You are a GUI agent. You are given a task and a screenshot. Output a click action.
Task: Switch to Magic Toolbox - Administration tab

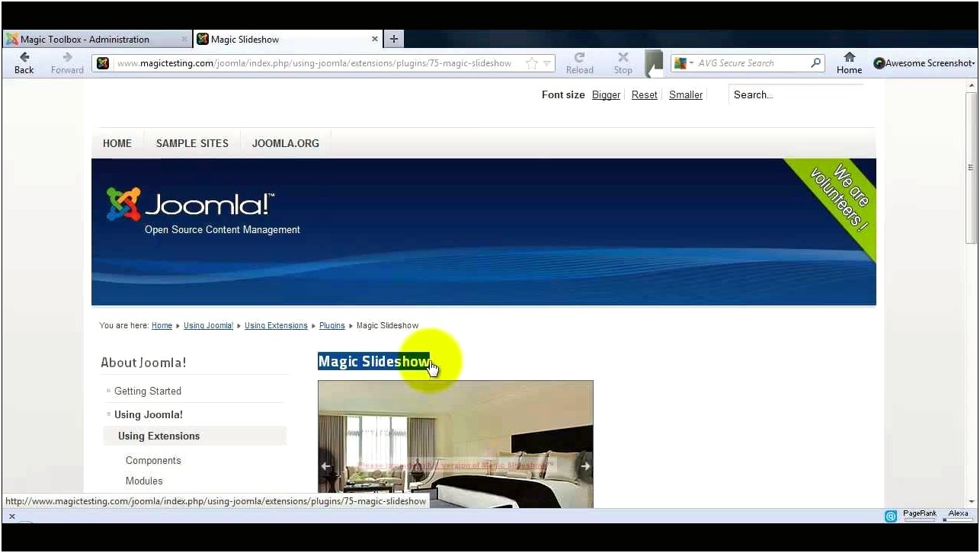[96, 39]
